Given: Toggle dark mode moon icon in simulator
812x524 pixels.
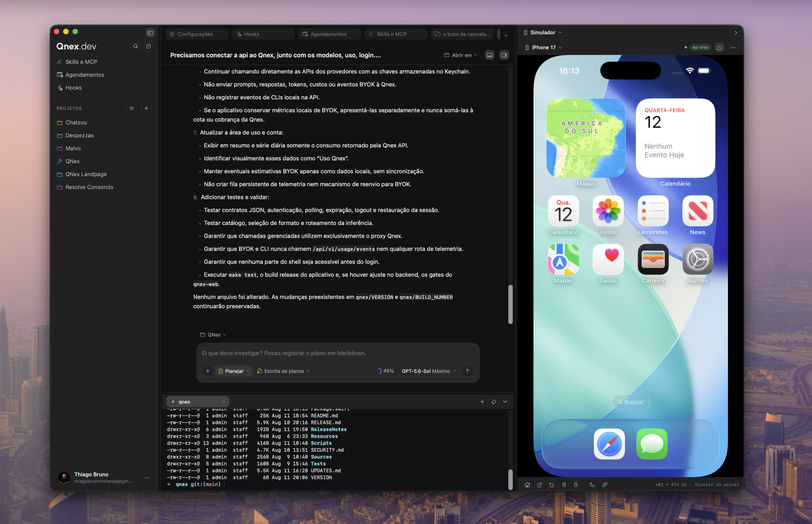Looking at the screenshot, I should click(592, 484).
